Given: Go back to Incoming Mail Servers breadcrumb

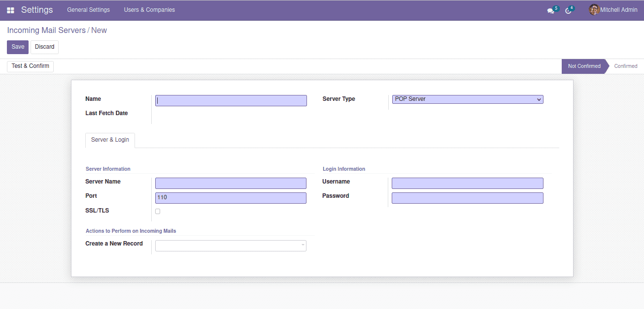Looking at the screenshot, I should tap(46, 31).
